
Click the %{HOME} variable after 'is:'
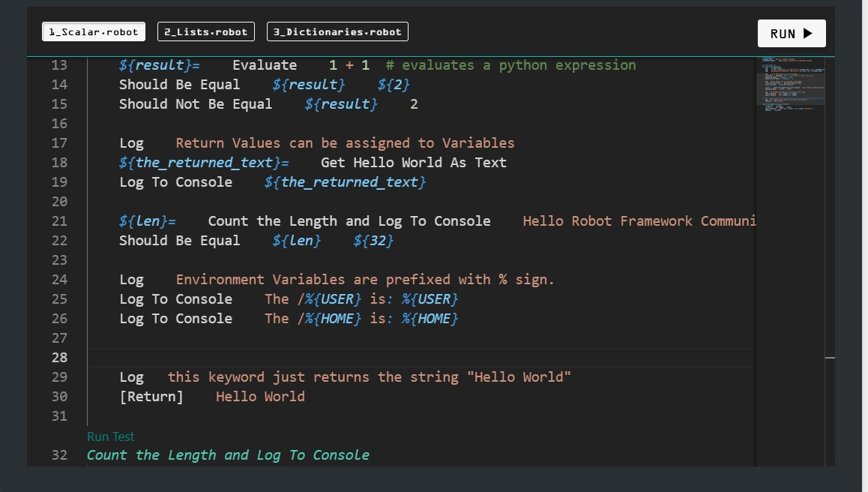coord(430,319)
